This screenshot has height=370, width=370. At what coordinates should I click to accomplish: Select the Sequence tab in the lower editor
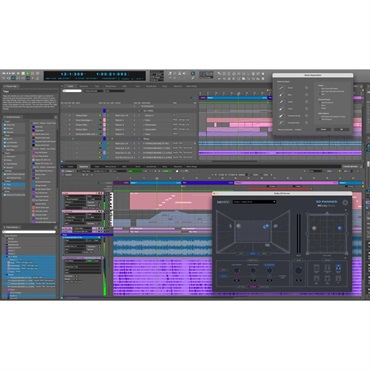[84, 166]
